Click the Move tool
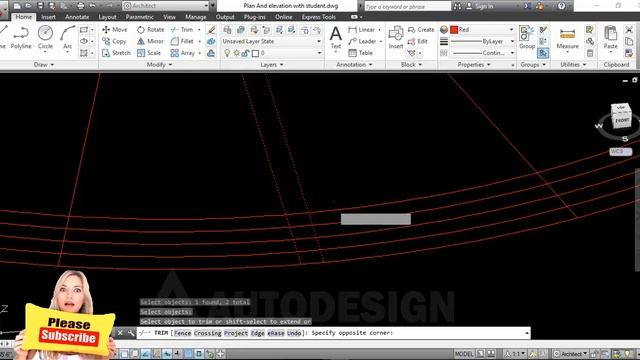This screenshot has width=640, height=360. [x=115, y=29]
